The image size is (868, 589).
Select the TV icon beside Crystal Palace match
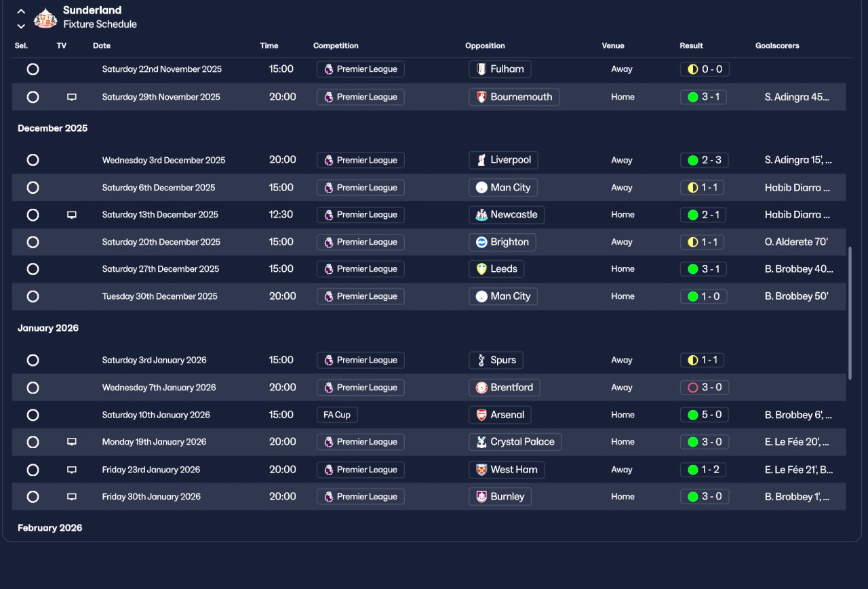pos(72,442)
